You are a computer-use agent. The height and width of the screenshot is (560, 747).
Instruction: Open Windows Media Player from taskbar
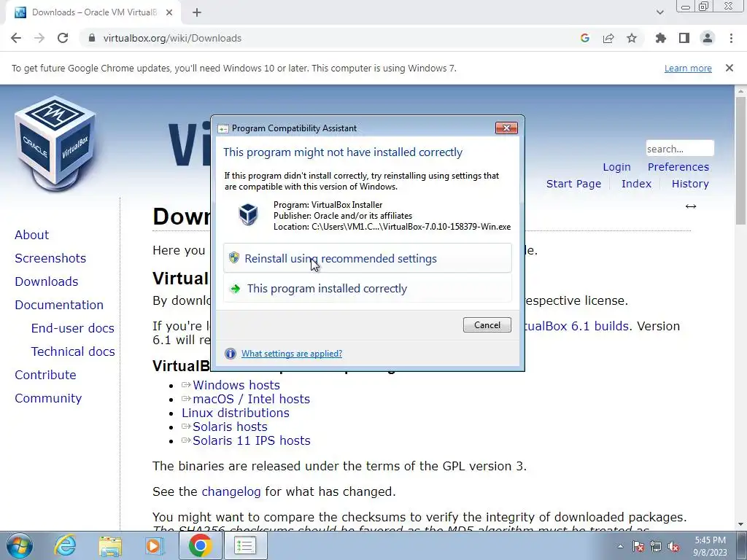(x=154, y=545)
